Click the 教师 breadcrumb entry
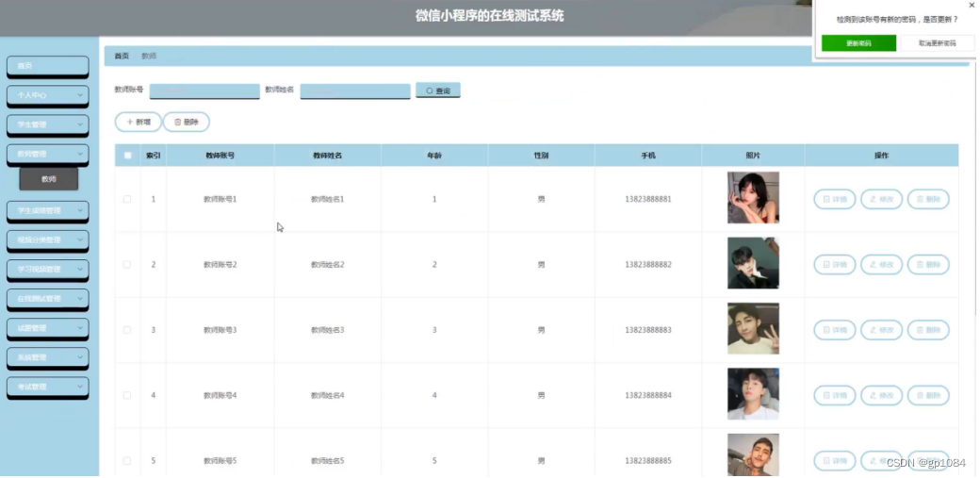 pyautogui.click(x=149, y=57)
